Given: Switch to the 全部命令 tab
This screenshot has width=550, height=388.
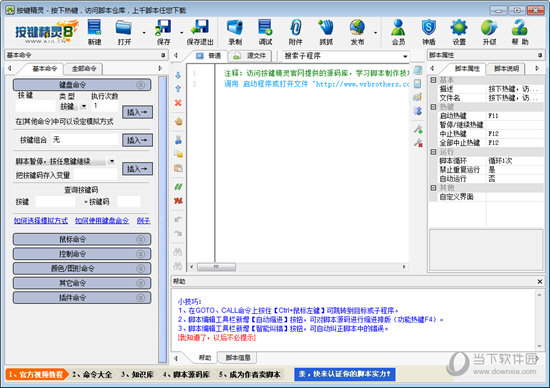Looking at the screenshot, I should click(84, 68).
